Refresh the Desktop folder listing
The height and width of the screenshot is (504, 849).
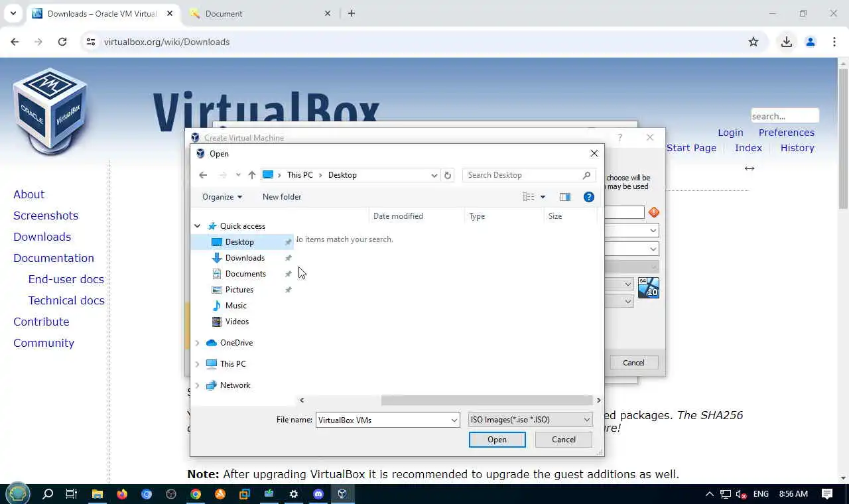[448, 175]
